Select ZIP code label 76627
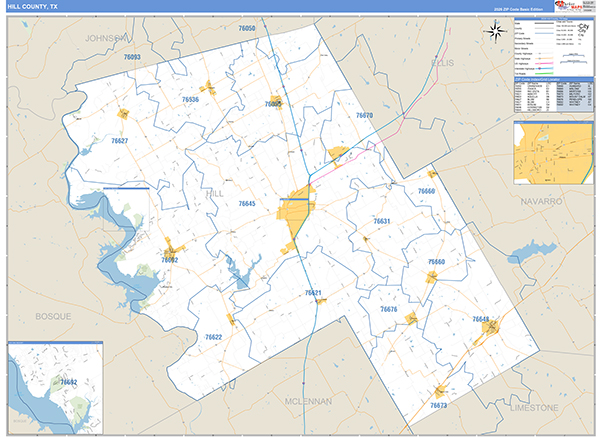 tap(119, 141)
